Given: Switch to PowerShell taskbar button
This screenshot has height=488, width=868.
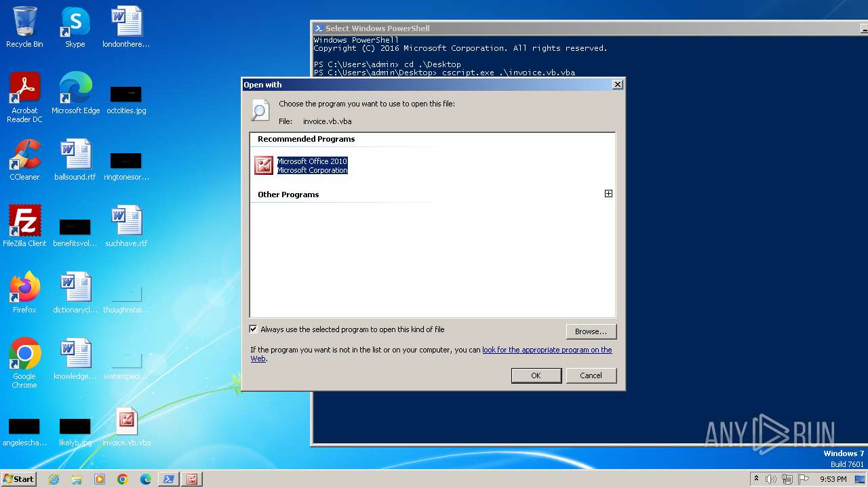Looking at the screenshot, I should (169, 479).
